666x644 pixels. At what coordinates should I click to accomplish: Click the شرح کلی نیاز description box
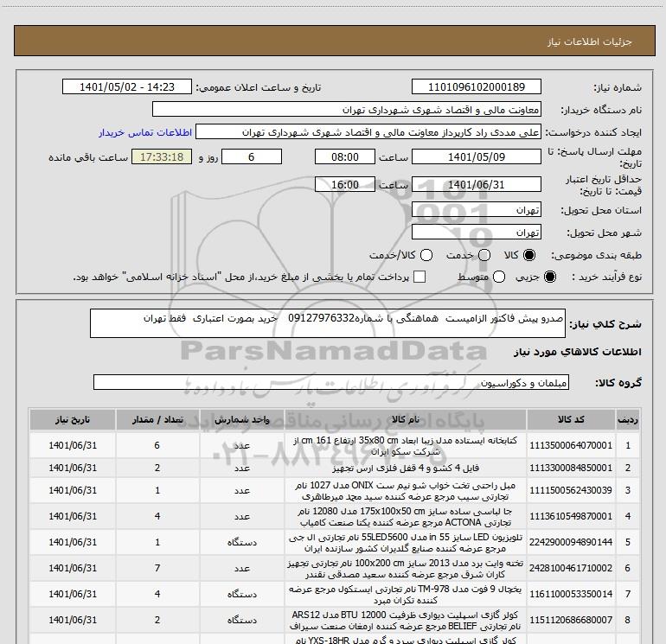(x=328, y=323)
